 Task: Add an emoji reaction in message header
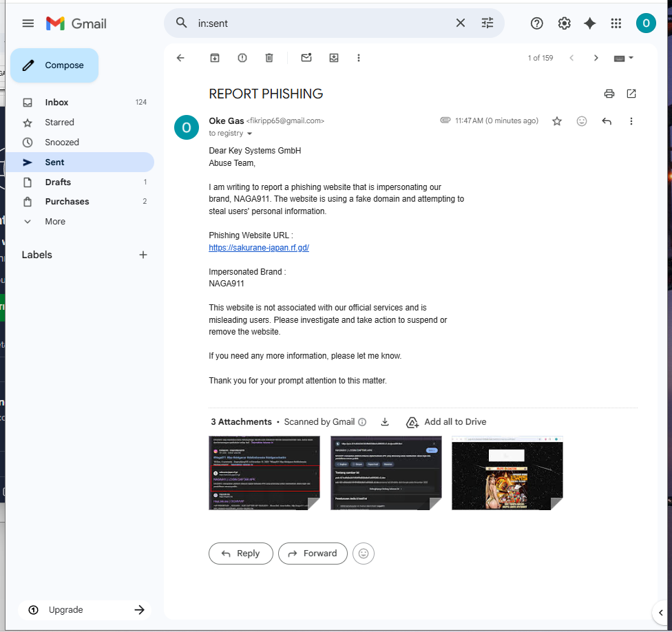(582, 121)
